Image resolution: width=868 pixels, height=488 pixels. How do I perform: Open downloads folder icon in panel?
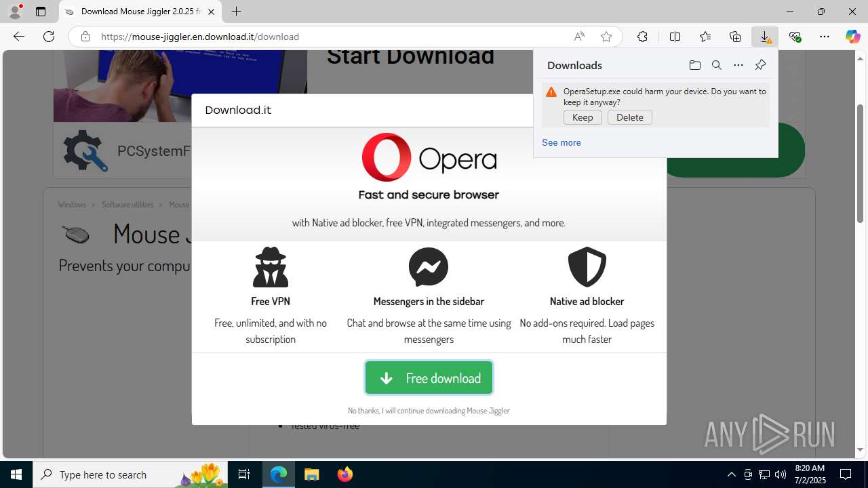click(x=694, y=65)
